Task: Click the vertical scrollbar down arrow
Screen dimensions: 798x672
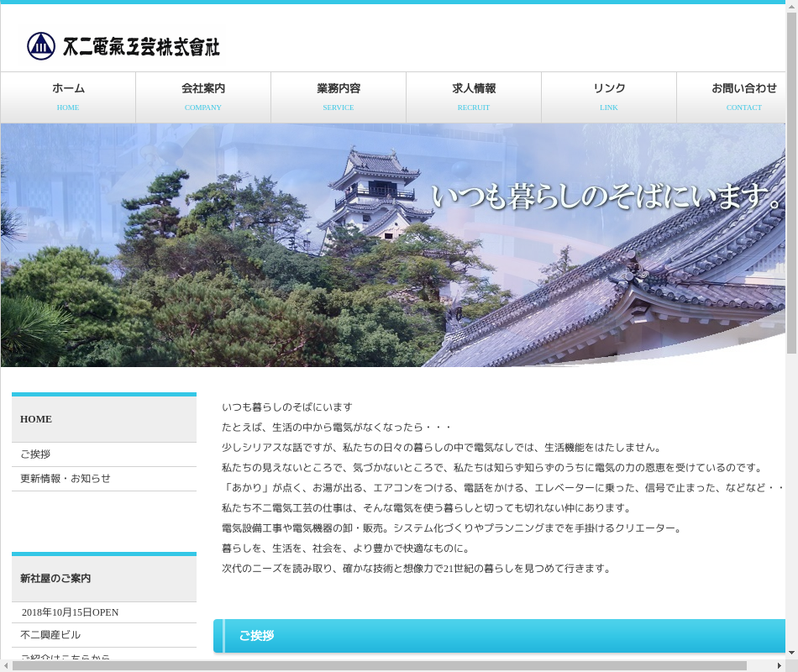Action: tap(791, 652)
